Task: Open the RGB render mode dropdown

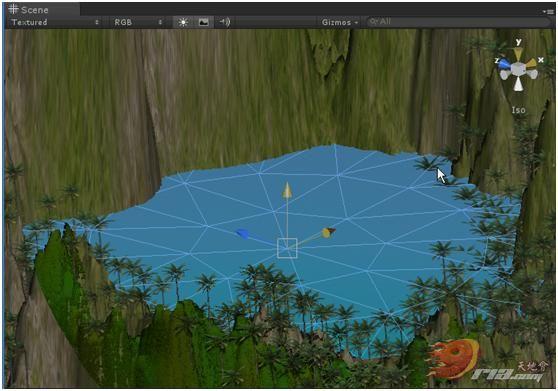Action: [138, 22]
